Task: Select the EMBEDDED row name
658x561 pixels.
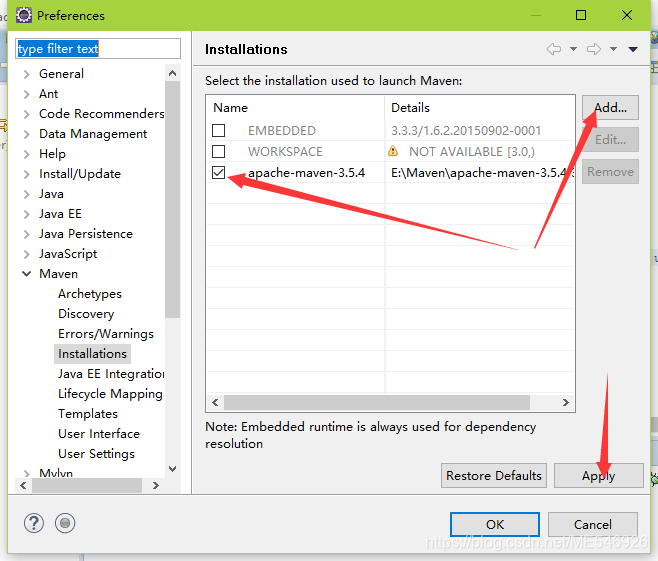Action: tap(282, 131)
